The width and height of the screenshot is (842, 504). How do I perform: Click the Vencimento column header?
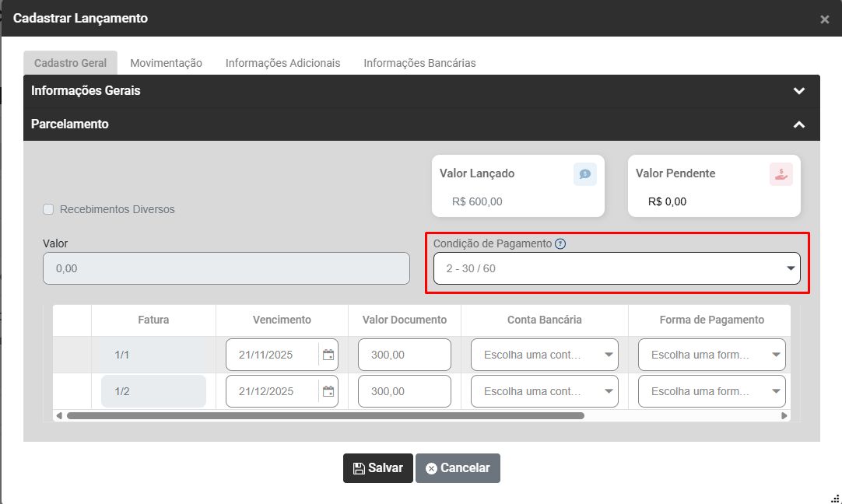coord(282,320)
